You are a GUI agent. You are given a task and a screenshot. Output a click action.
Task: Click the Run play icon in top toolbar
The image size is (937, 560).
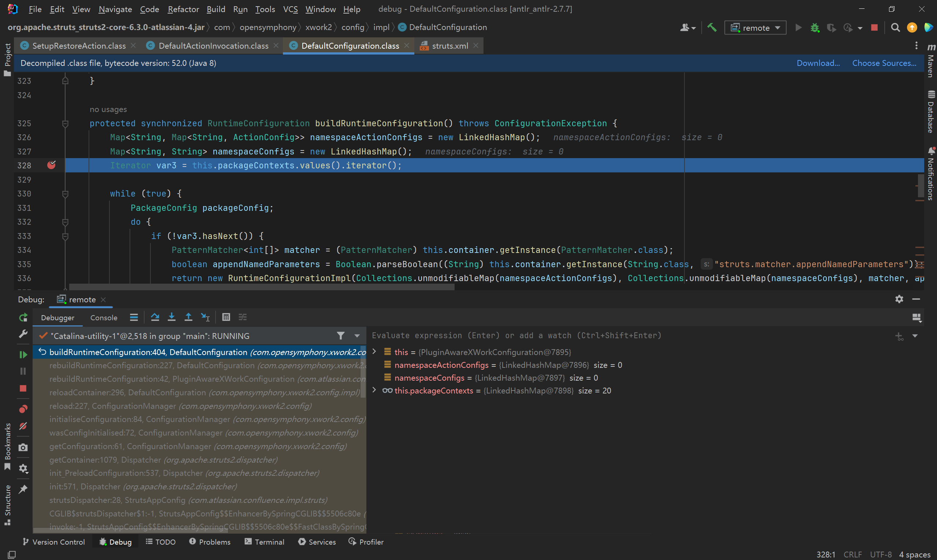(798, 27)
